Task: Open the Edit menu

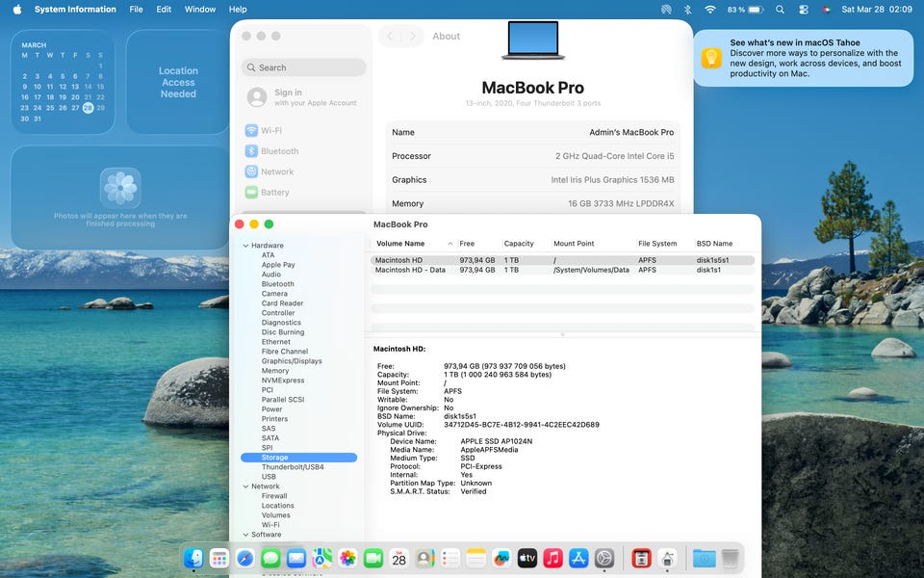Action: tap(164, 10)
